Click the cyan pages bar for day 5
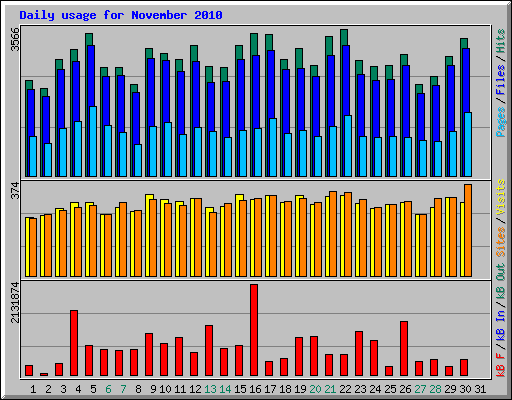The image size is (512, 400). pos(93,141)
